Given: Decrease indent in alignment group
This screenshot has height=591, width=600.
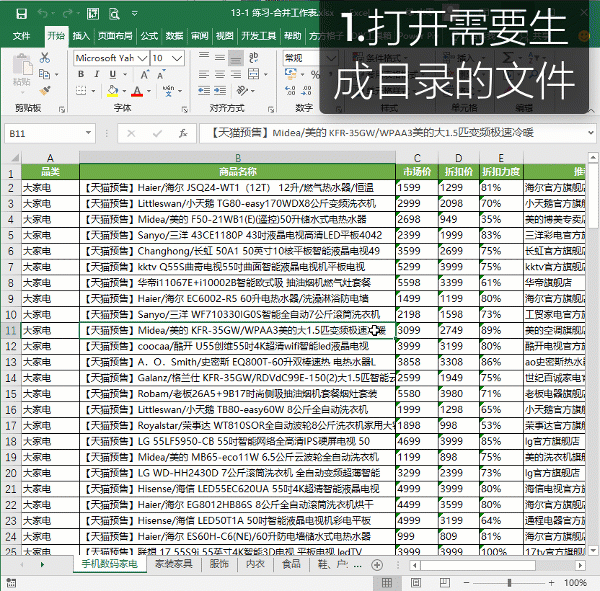Looking at the screenshot, I should coord(204,91).
